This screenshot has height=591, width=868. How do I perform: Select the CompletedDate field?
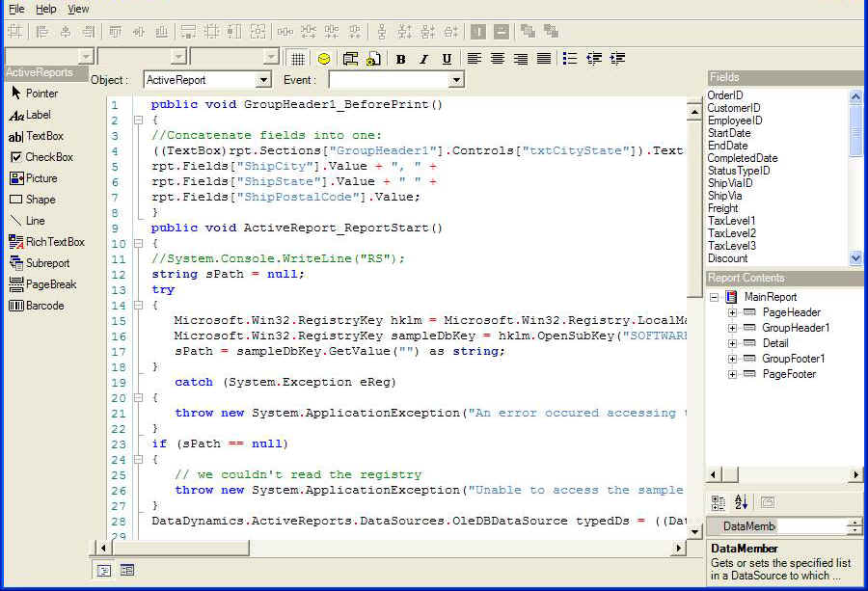[x=743, y=158]
